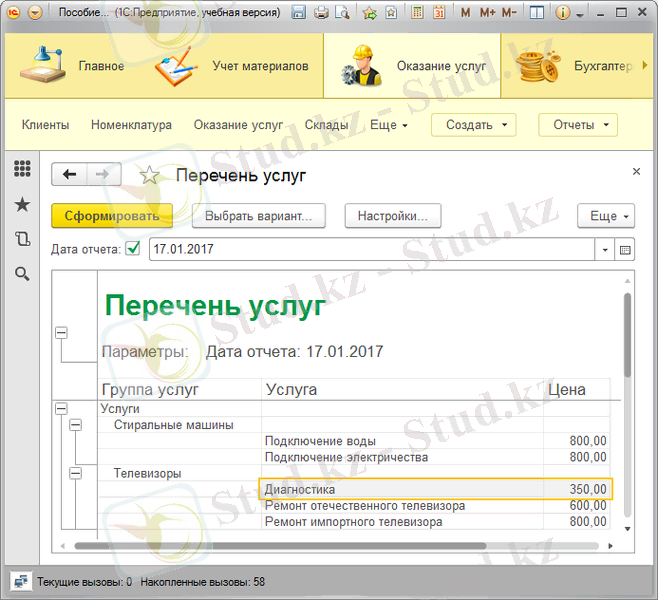658x600 pixels.
Task: Open the sections grid menu icon
Action: 22,170
